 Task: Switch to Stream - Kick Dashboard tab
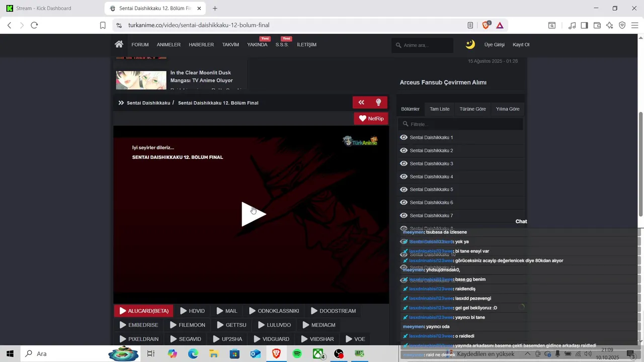click(52, 9)
